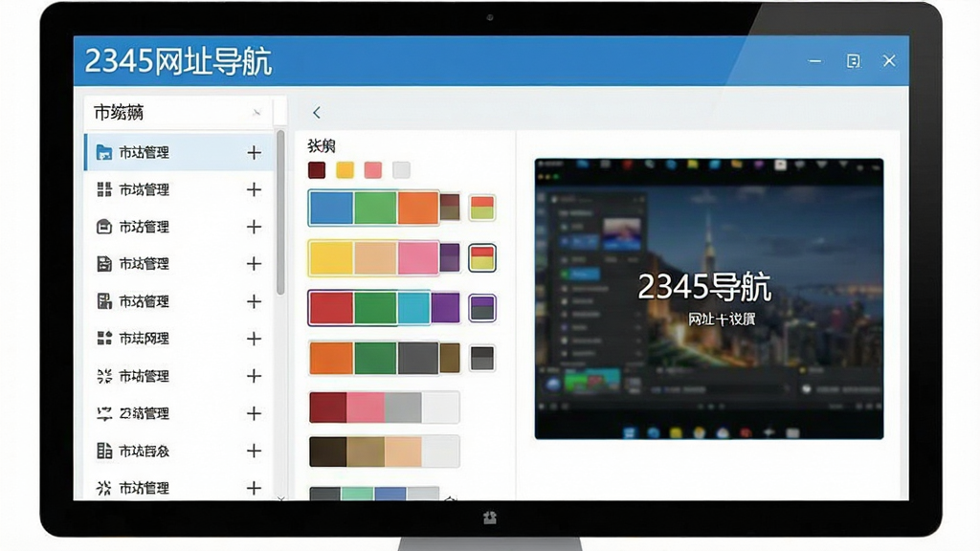The height and width of the screenshot is (551, 980).
Task: Choose the green swatch between blue and orange
Action: (x=375, y=208)
